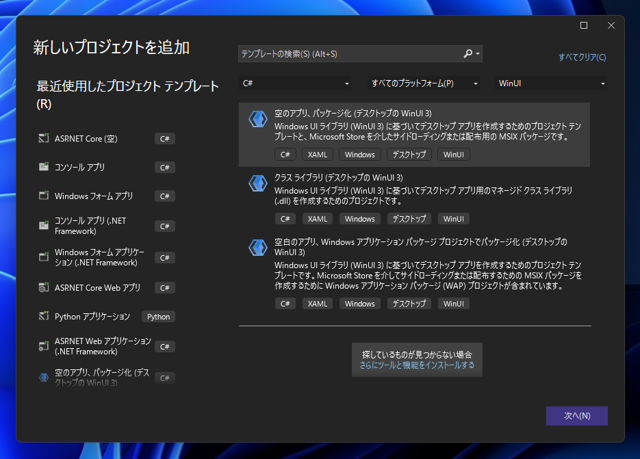Select recent 空のアプリ、パッケージ化 template entry

(x=107, y=378)
